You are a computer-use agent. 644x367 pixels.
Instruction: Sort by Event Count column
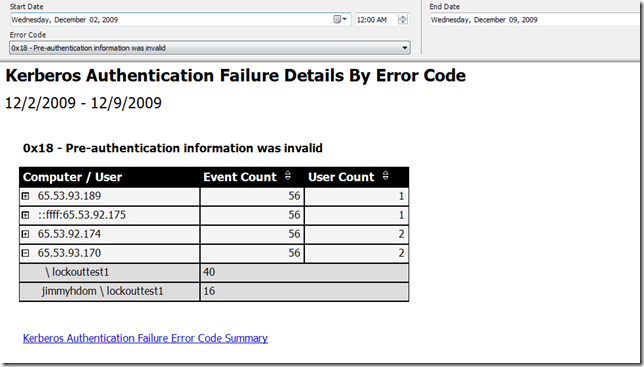coord(288,176)
